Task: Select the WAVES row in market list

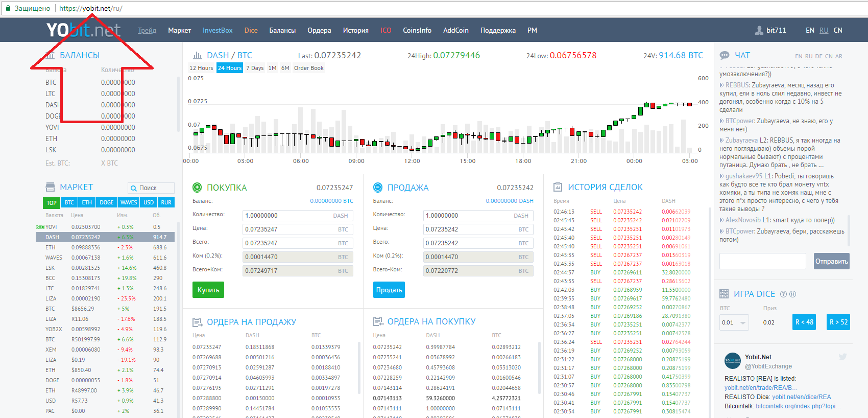Action: pos(105,258)
